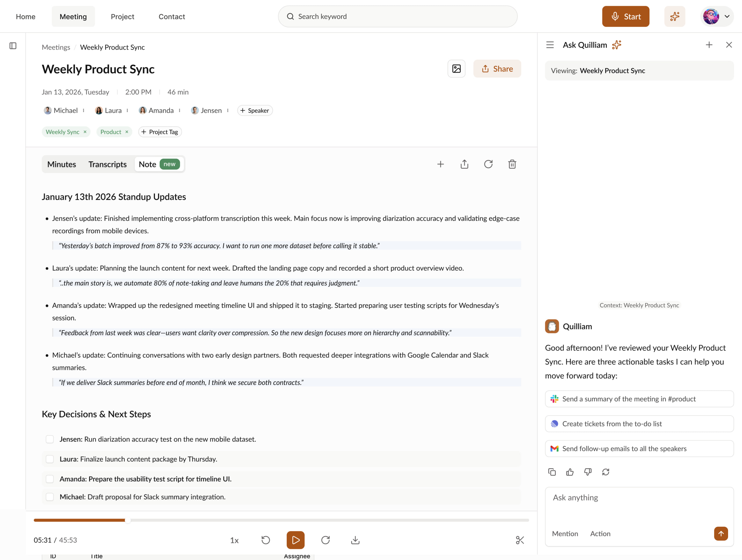Open Michael's speaker options menu
The width and height of the screenshot is (742, 560).
[83, 110]
